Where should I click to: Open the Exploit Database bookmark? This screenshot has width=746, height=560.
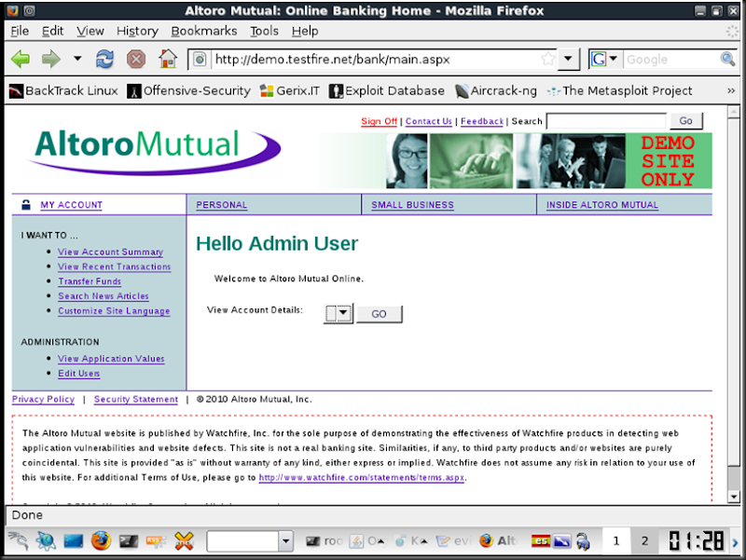pos(387,90)
